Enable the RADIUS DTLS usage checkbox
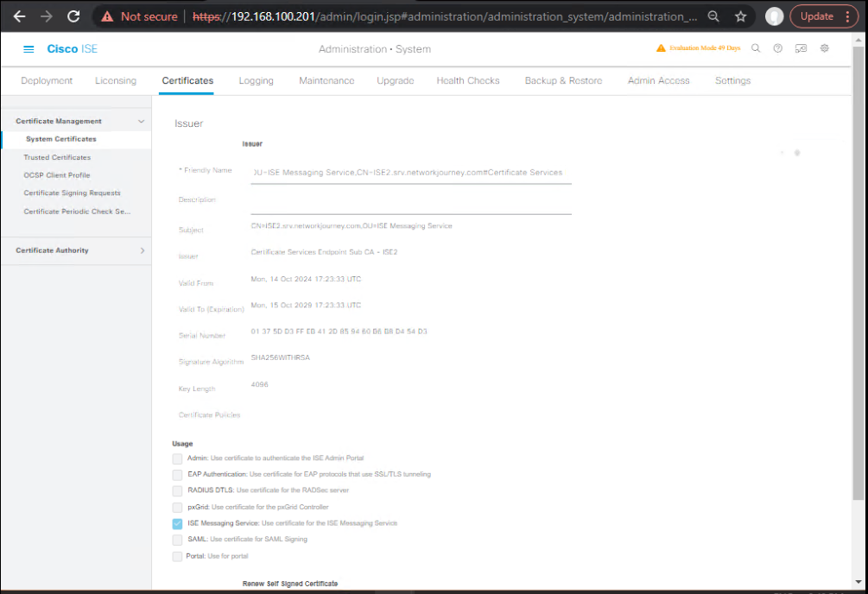 [x=177, y=490]
